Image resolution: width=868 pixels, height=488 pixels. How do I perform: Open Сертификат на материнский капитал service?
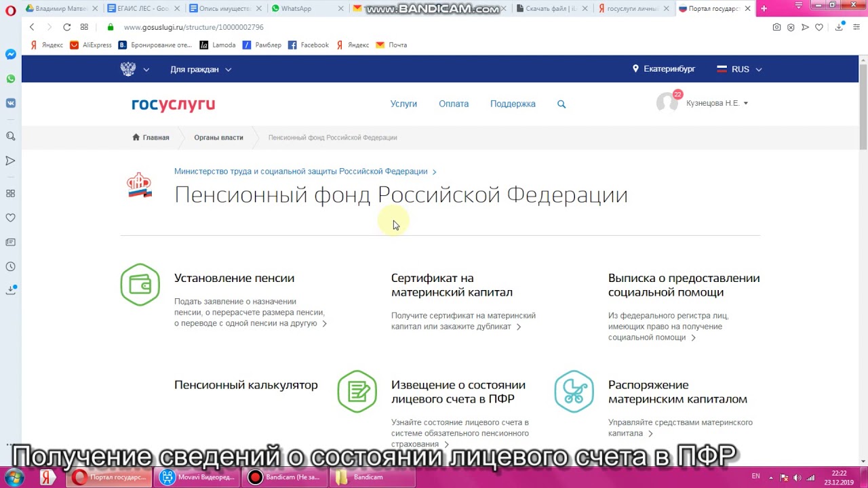pyautogui.click(x=452, y=285)
